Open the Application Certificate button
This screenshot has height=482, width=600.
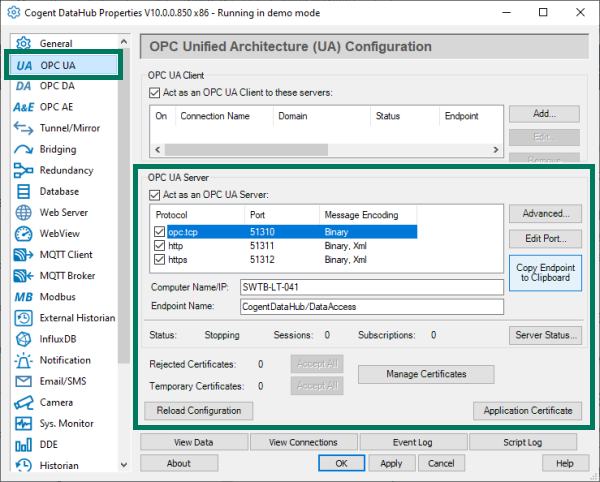[x=527, y=410]
